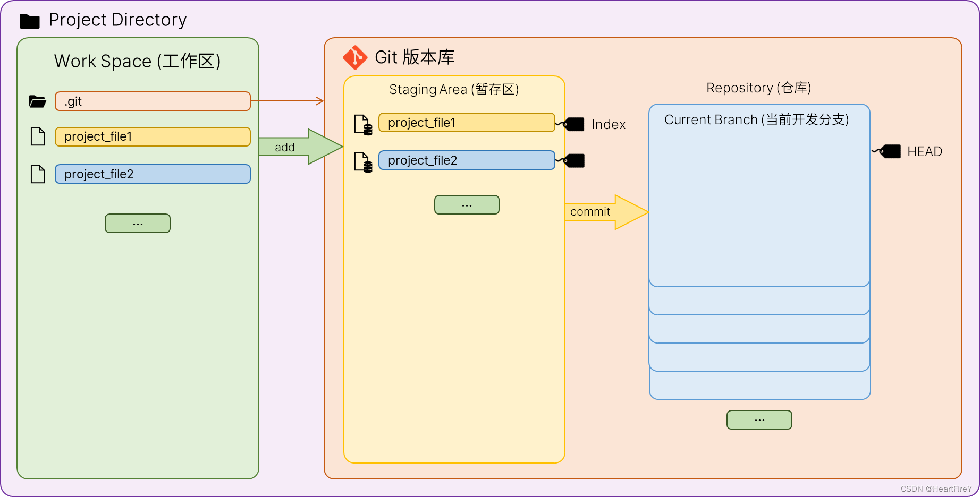Select the staged file icon for project_file2
The image size is (980, 497).
pos(363,161)
